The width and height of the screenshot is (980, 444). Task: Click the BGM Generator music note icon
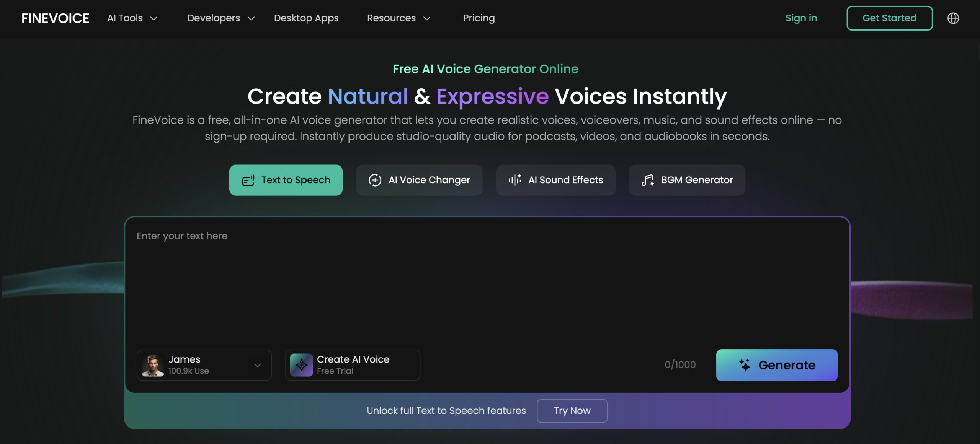tap(648, 180)
